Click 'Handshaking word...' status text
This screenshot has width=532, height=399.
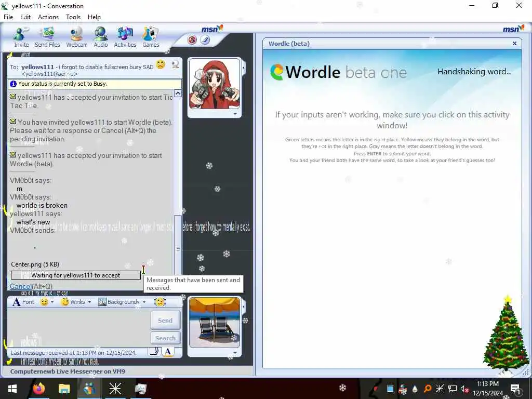point(474,72)
